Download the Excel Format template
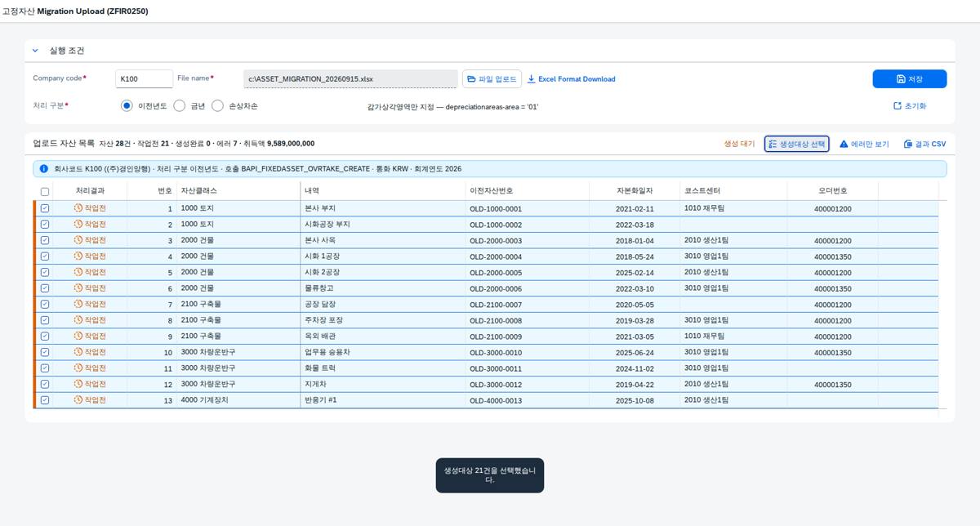980x526 pixels. (571, 79)
